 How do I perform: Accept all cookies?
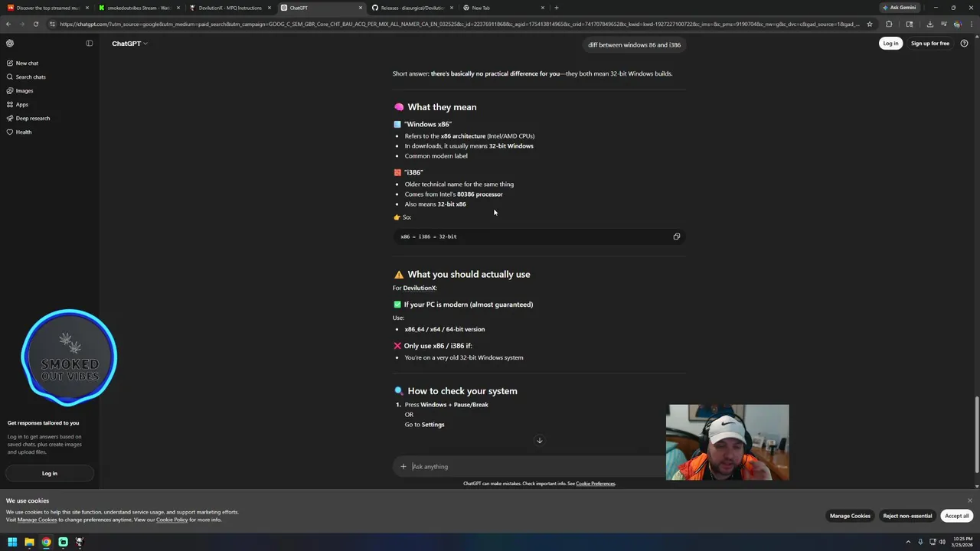[956, 516]
